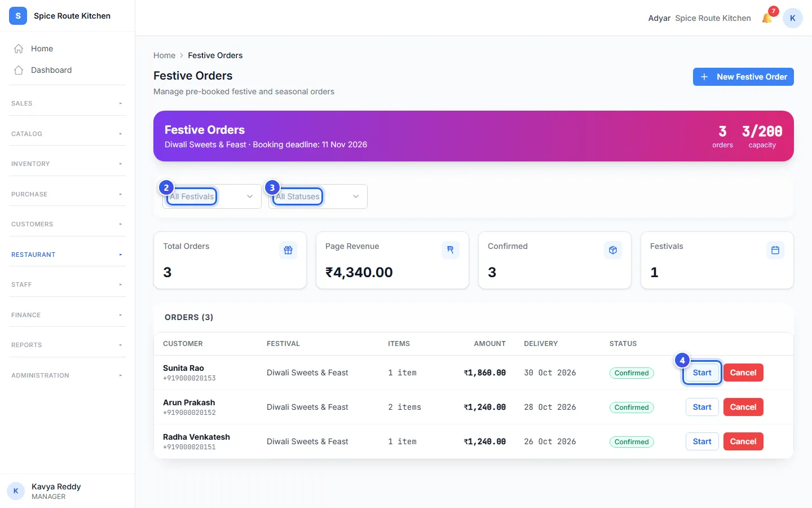Click the rupee icon on Page Revenue card
The height and width of the screenshot is (508, 812).
point(451,250)
